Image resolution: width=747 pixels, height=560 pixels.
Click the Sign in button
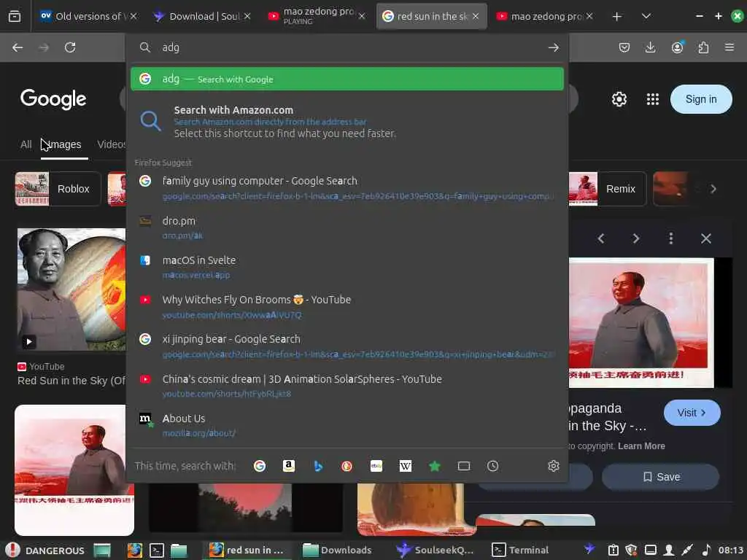click(701, 99)
